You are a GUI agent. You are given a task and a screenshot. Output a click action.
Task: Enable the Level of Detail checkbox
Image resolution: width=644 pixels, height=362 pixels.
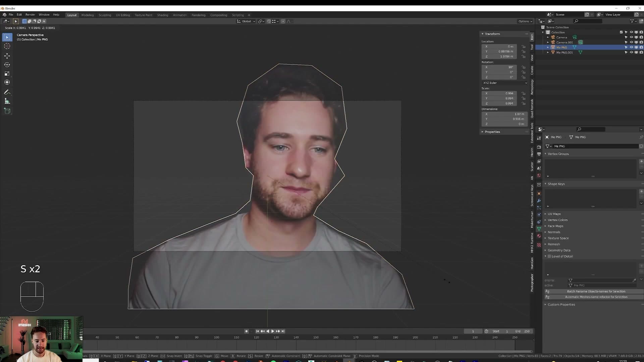(549, 256)
